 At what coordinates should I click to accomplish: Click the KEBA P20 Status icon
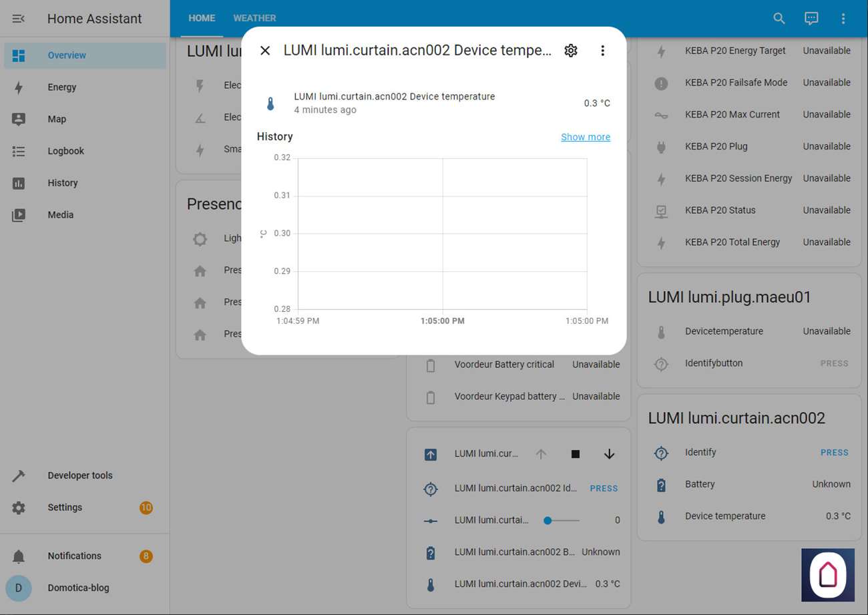point(661,210)
